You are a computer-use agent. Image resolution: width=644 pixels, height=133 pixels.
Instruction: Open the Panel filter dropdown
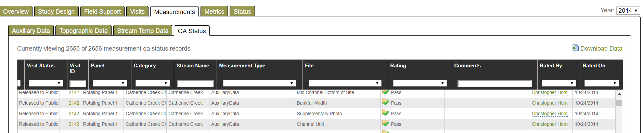110,83
